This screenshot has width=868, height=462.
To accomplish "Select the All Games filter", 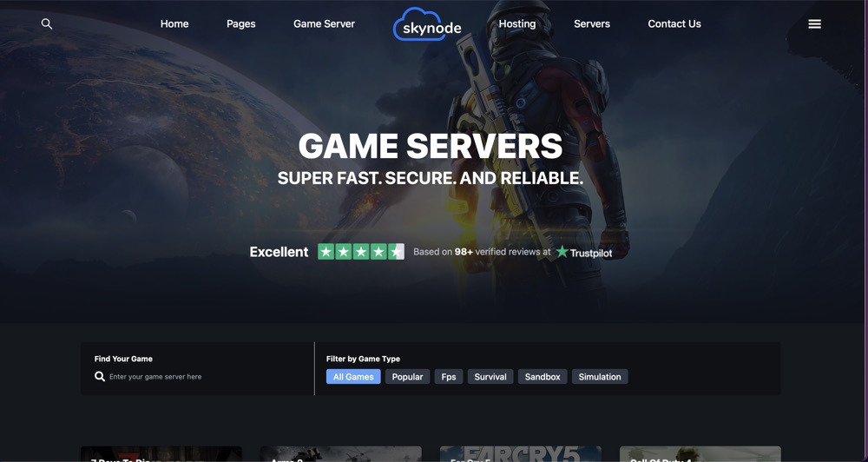I will coord(353,377).
